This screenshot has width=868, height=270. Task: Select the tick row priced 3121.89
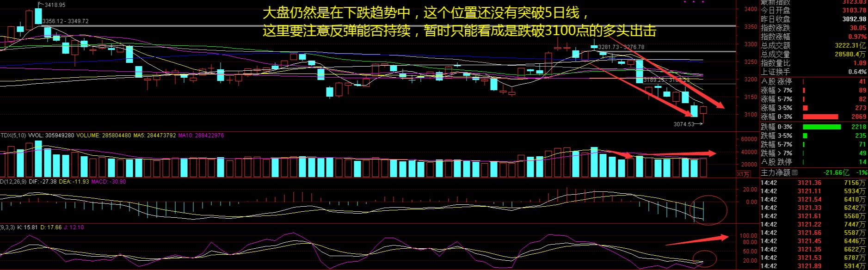click(x=814, y=266)
